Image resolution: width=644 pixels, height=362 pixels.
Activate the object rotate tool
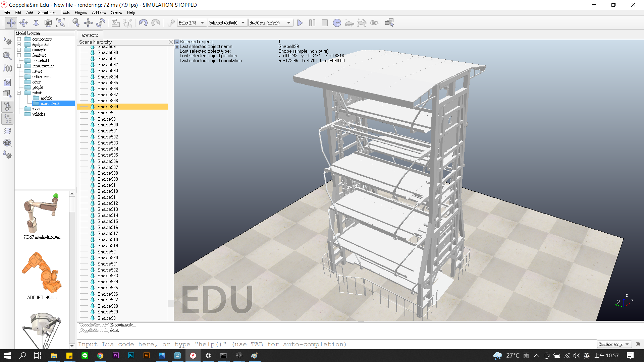[x=101, y=23]
